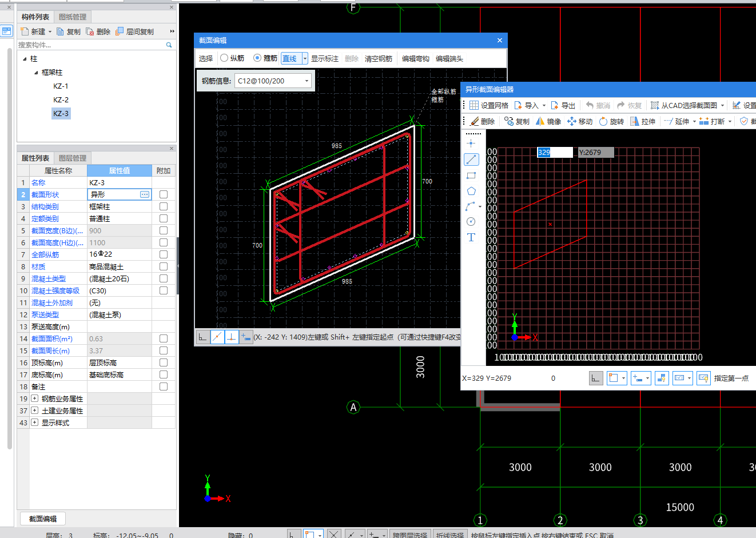Click the 截面形状 ellipsis browse button
Viewport: 756px width, 538px height.
pyautogui.click(x=145, y=194)
